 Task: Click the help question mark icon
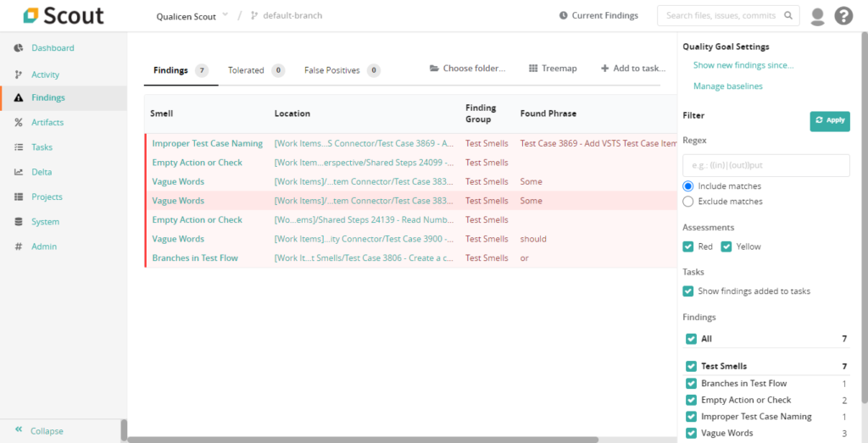(x=843, y=16)
